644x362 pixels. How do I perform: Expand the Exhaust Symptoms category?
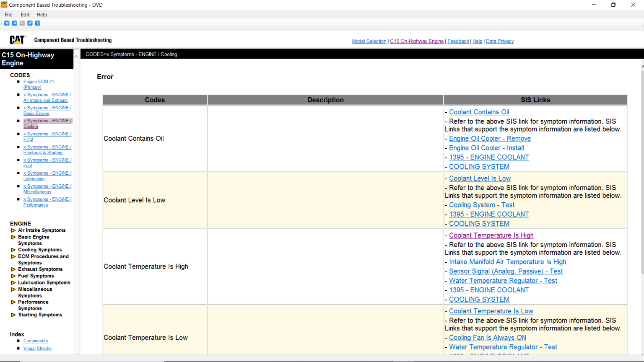(x=13, y=269)
